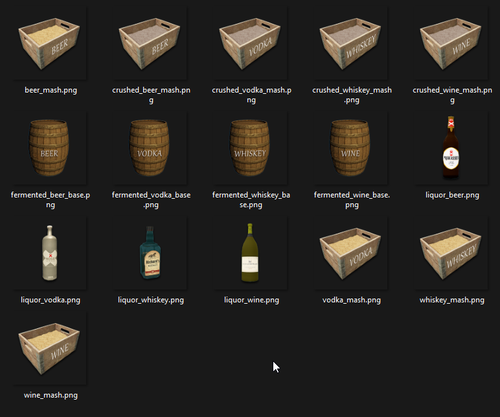Click the file name fermented_vodka_base.png
The height and width of the screenshot is (417, 500).
tap(151, 200)
